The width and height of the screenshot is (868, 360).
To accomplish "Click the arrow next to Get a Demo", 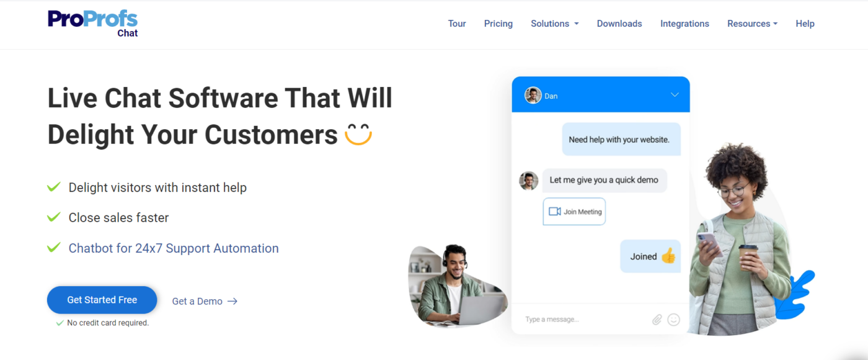I will (232, 301).
